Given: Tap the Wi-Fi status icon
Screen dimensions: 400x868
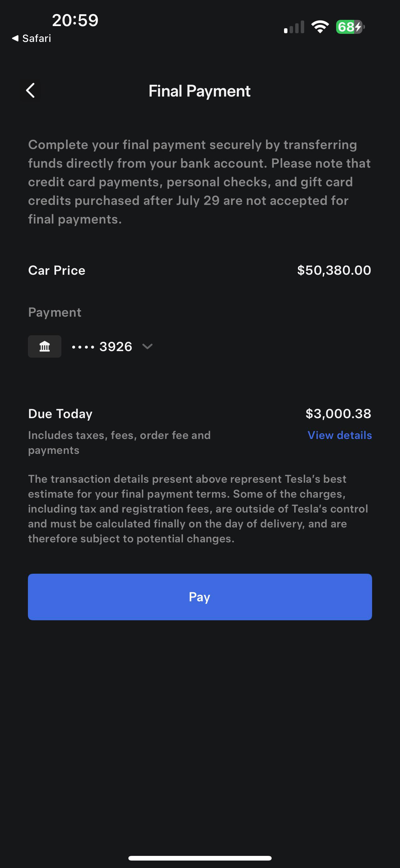Looking at the screenshot, I should point(320,27).
